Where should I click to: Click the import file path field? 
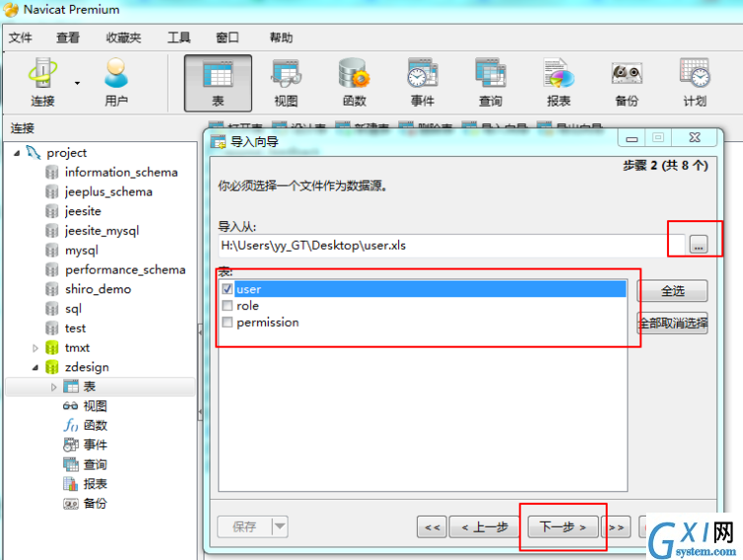(452, 245)
